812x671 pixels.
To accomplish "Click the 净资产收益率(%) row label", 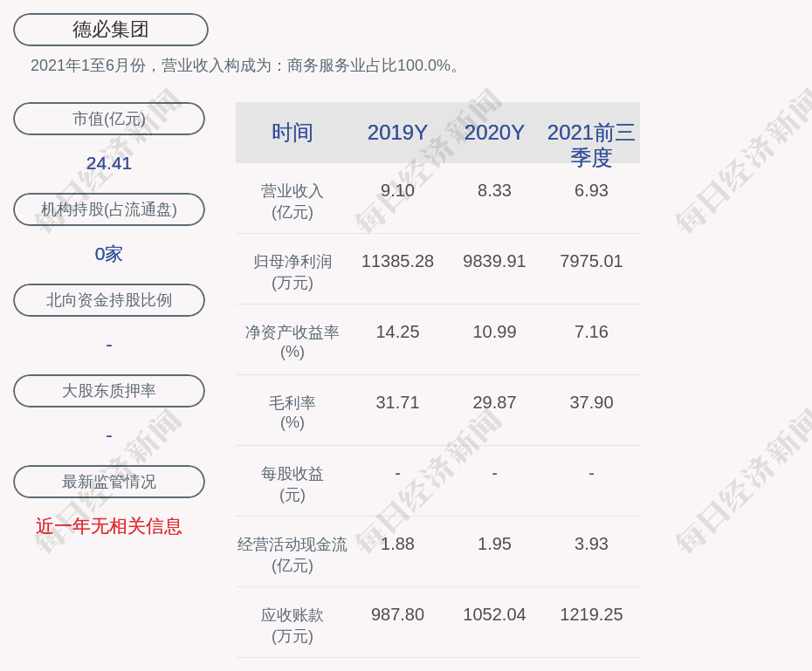I will coord(292,342).
